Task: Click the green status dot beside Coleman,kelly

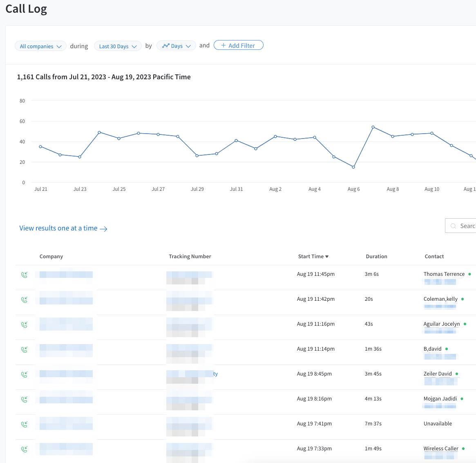Action: coord(463,299)
